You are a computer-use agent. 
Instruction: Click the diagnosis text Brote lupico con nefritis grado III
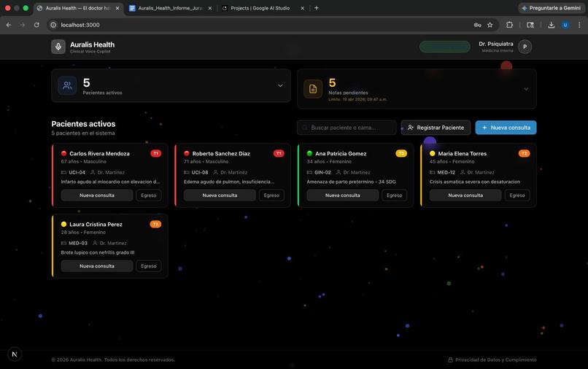98,252
